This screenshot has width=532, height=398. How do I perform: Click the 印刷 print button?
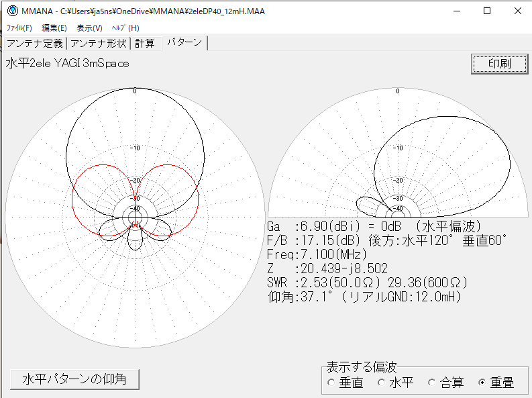499,64
